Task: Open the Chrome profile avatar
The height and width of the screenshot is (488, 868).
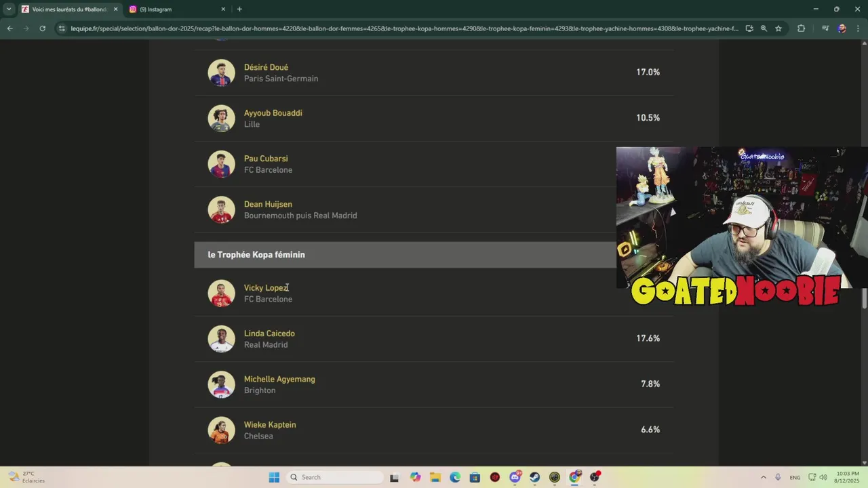Action: 842,28
